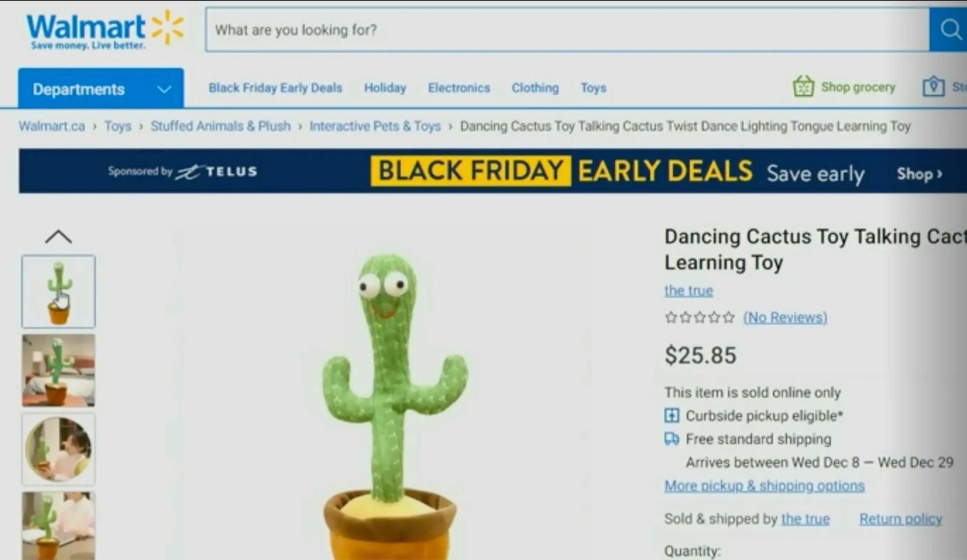
Task: Open the Black Friday Early Deals menu
Action: pos(275,88)
